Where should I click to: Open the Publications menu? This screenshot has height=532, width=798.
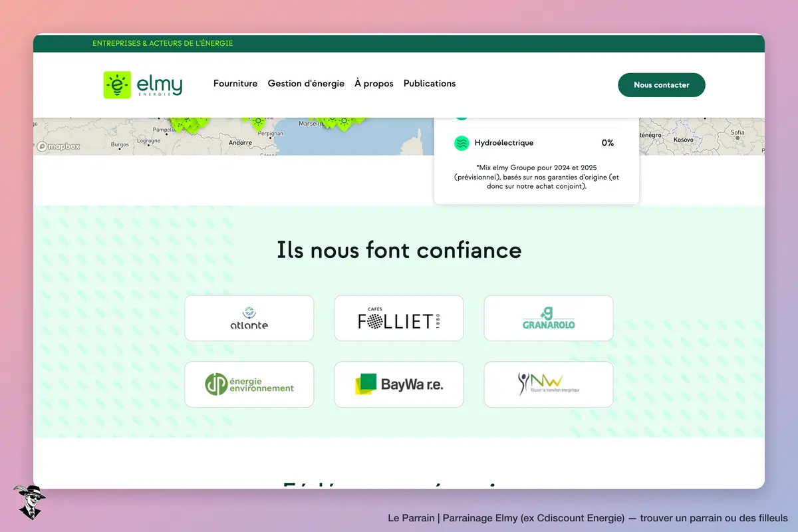point(430,84)
